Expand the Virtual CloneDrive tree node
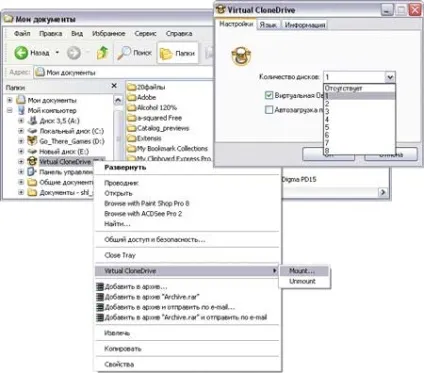 [21, 162]
